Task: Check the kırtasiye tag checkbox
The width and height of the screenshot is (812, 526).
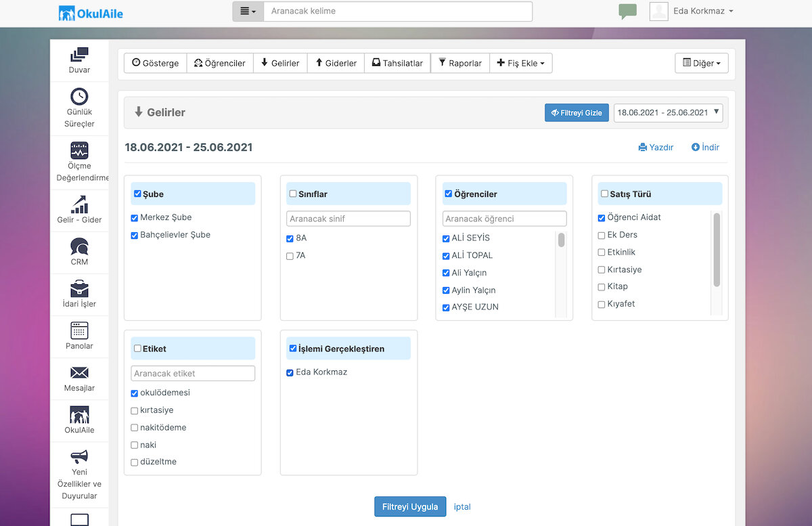Action: tap(135, 411)
